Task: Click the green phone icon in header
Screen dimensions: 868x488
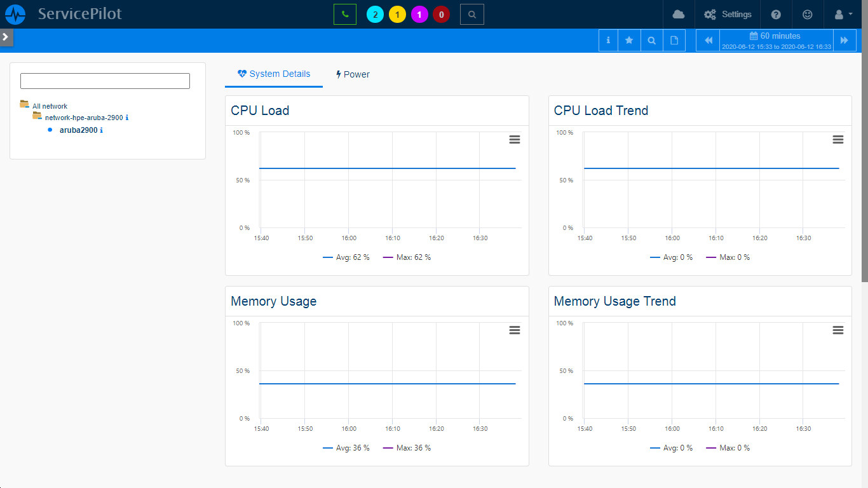Action: point(345,14)
